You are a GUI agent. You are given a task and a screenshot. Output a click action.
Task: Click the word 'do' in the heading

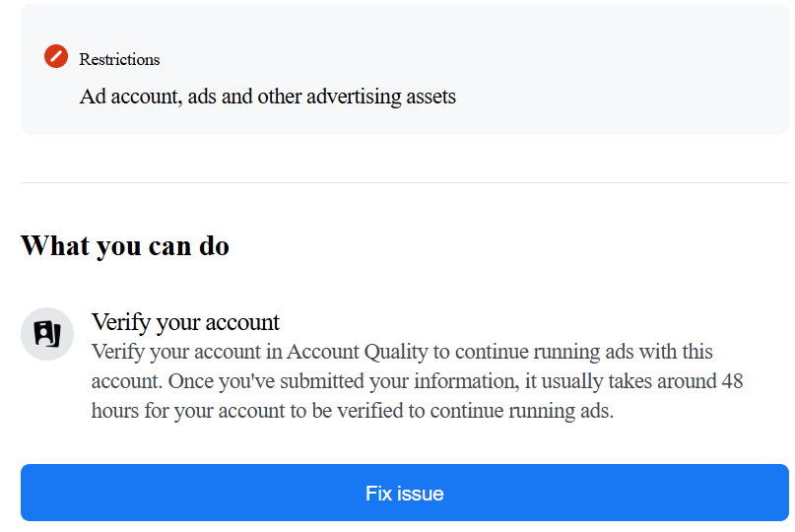214,245
